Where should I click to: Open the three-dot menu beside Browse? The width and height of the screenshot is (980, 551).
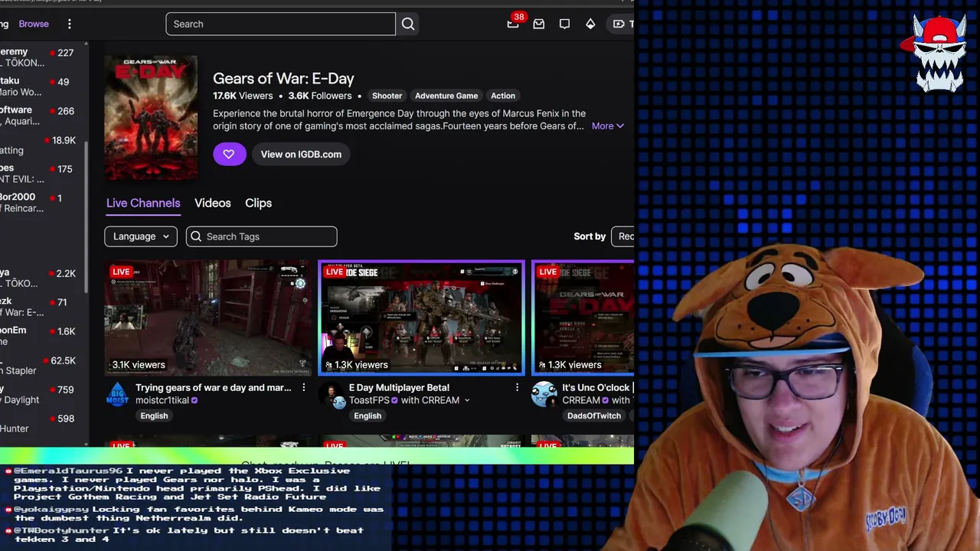tap(69, 24)
